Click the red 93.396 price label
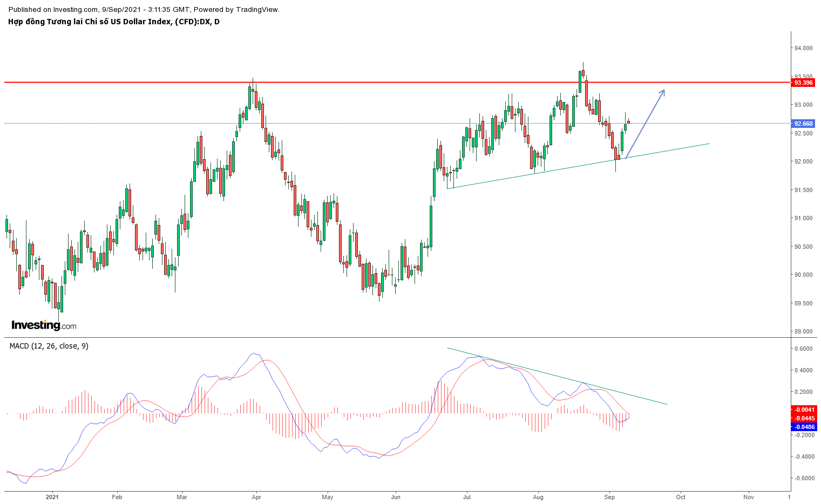Image resolution: width=821 pixels, height=504 pixels. (803, 83)
